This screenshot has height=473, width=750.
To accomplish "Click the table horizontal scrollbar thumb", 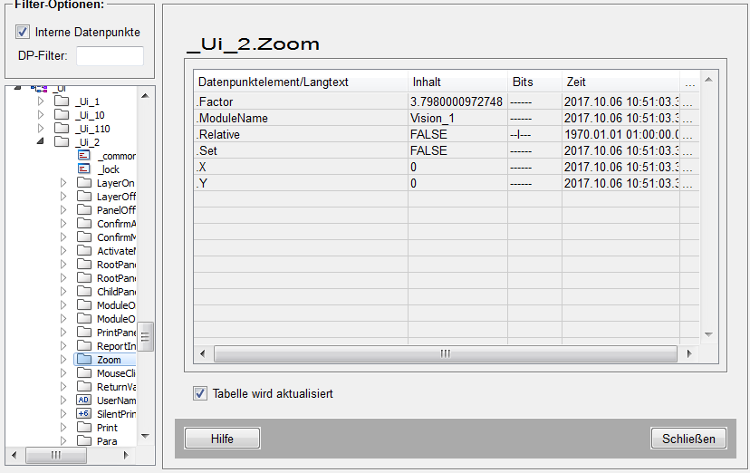I will (446, 353).
